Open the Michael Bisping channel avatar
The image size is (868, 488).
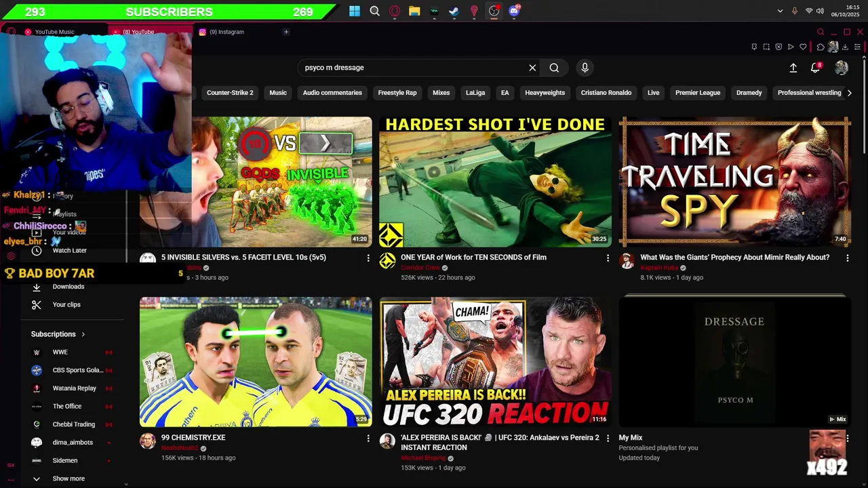pyautogui.click(x=387, y=441)
